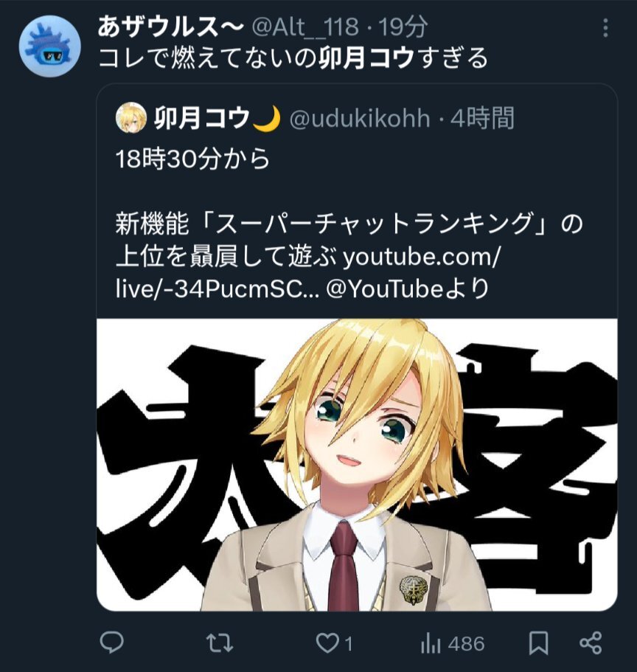Bookmark this post using the bookmark icon
Image resolution: width=637 pixels, height=672 pixels.
pyautogui.click(x=538, y=642)
